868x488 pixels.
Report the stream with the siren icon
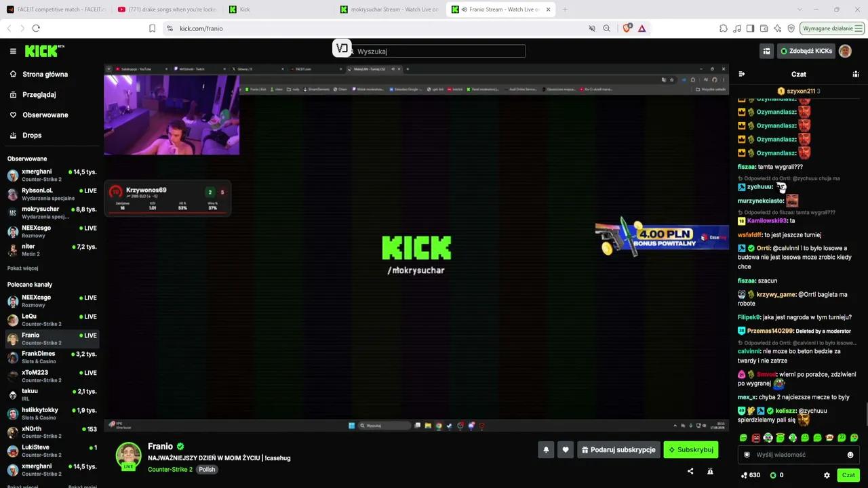coord(710,471)
